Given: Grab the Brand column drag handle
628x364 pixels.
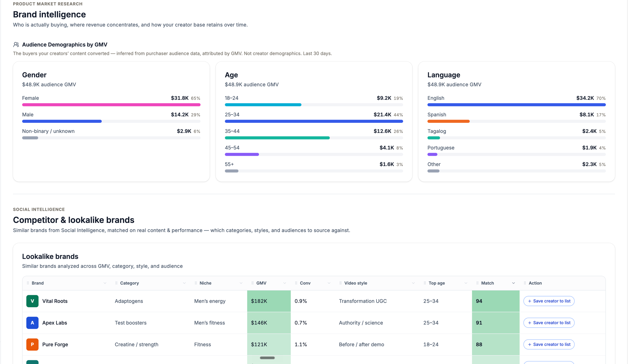Looking at the screenshot, I should (x=28, y=283).
